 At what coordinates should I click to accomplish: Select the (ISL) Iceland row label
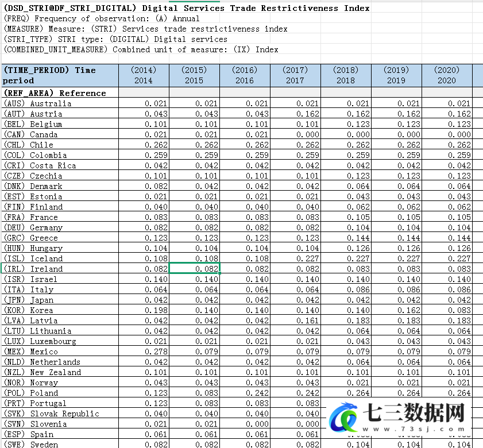click(60, 258)
